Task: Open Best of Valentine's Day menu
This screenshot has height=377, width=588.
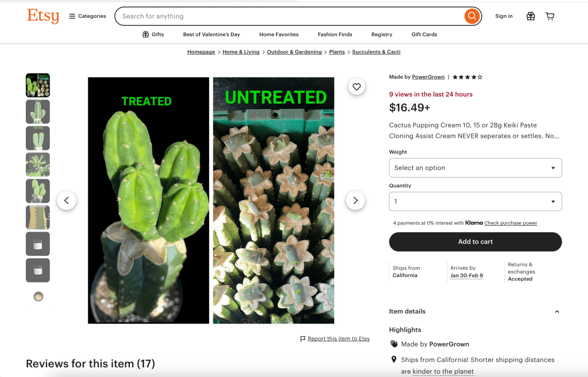Action: [x=211, y=34]
